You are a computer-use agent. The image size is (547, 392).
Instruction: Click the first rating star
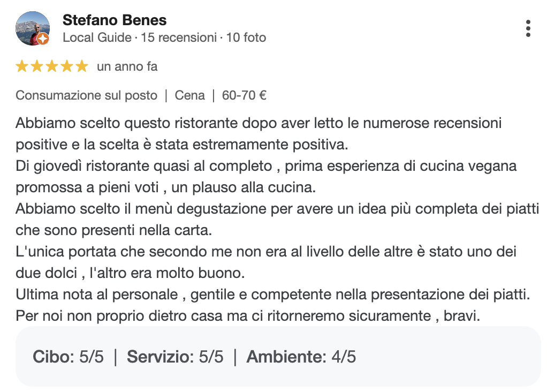(x=22, y=66)
